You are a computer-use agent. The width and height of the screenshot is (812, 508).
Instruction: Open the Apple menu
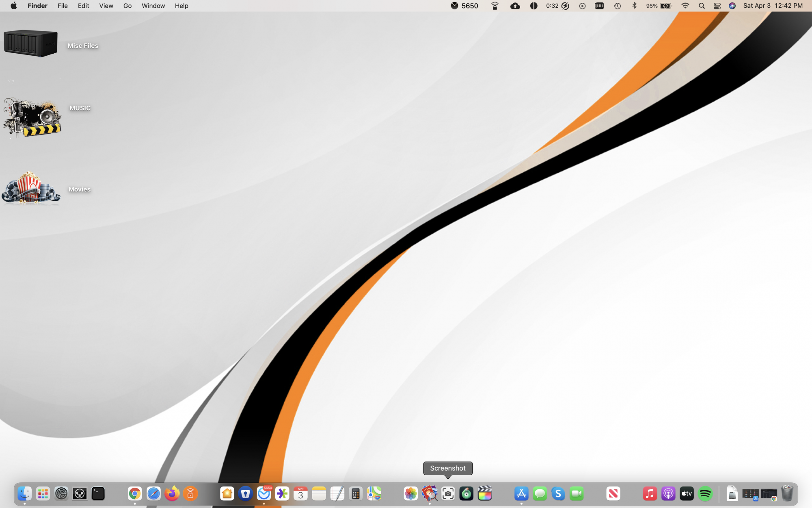[13, 6]
